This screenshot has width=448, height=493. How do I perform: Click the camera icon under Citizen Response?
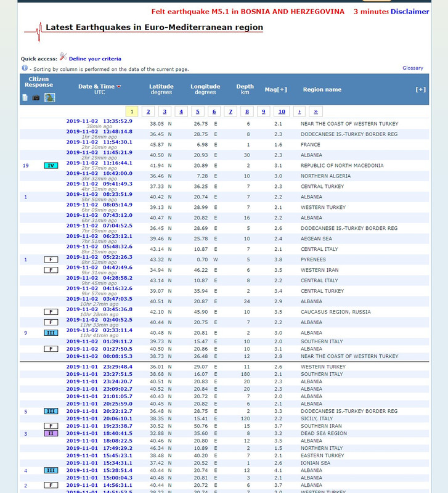(36, 98)
